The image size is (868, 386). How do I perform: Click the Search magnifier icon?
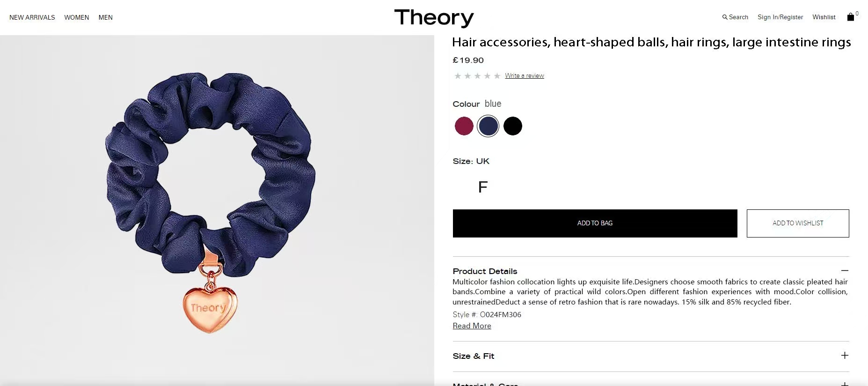click(x=725, y=17)
